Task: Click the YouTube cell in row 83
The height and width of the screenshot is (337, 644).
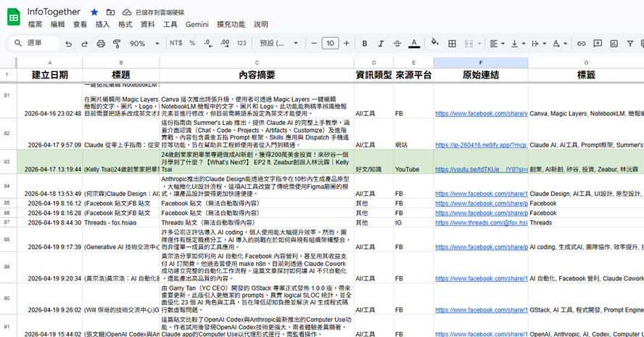Action: click(x=413, y=162)
